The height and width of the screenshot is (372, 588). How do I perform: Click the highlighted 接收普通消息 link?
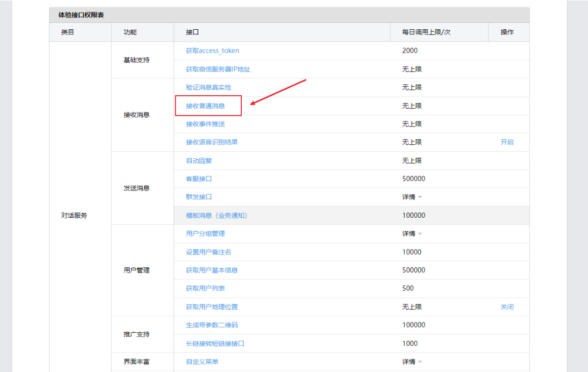pos(205,106)
